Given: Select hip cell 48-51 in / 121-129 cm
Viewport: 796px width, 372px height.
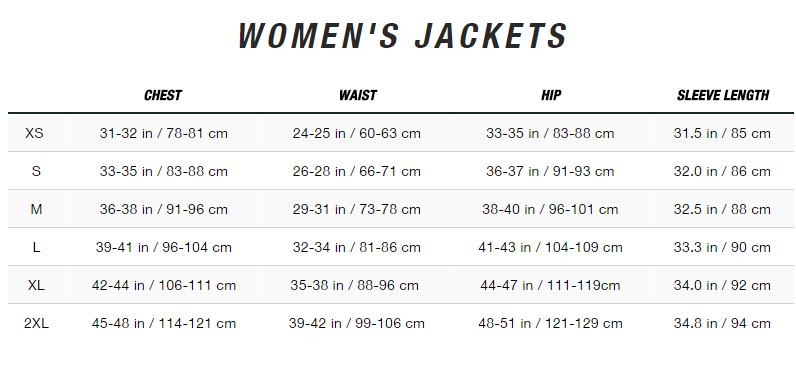Looking at the screenshot, I should click(x=550, y=324).
